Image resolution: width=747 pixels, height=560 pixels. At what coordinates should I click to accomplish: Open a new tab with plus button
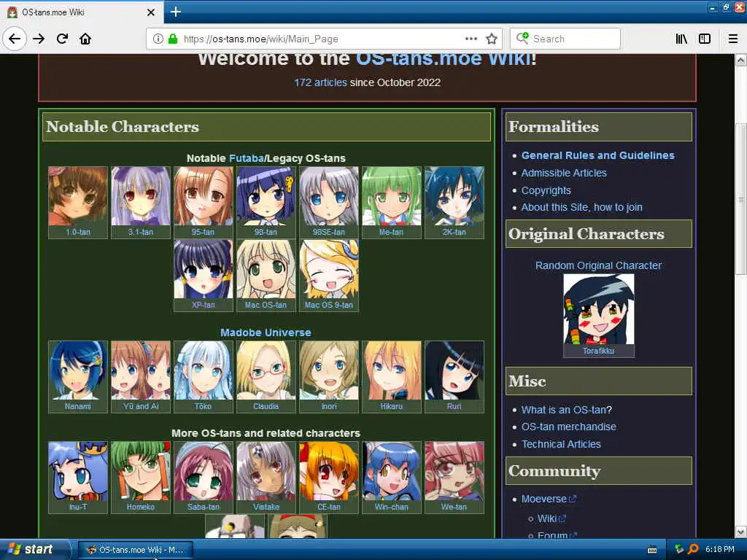coord(175,12)
